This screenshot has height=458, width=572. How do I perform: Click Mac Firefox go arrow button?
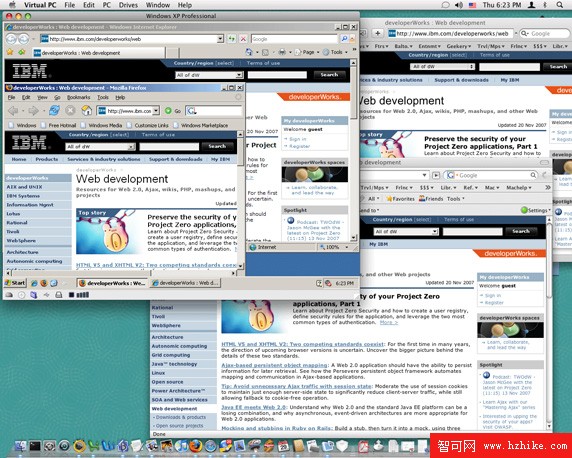click(x=436, y=176)
